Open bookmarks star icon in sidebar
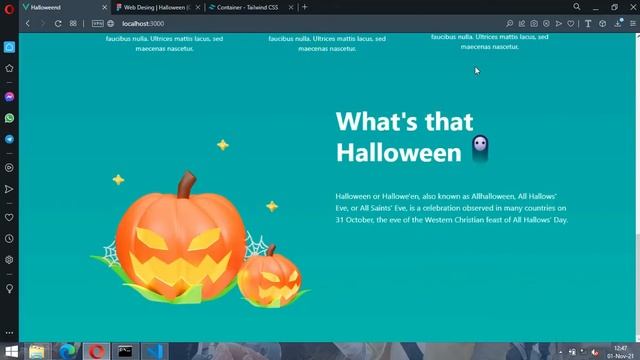Screen dimensions: 640x360 pos(9,68)
